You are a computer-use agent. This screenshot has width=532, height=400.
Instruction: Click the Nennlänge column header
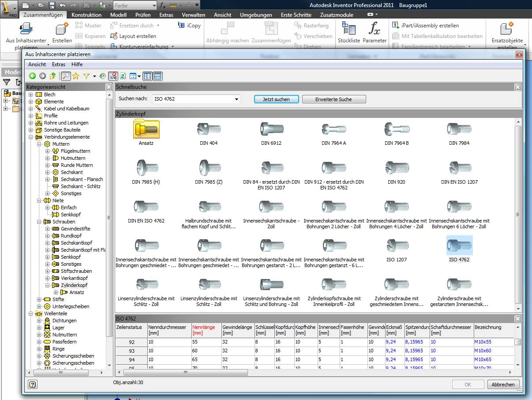206,330
